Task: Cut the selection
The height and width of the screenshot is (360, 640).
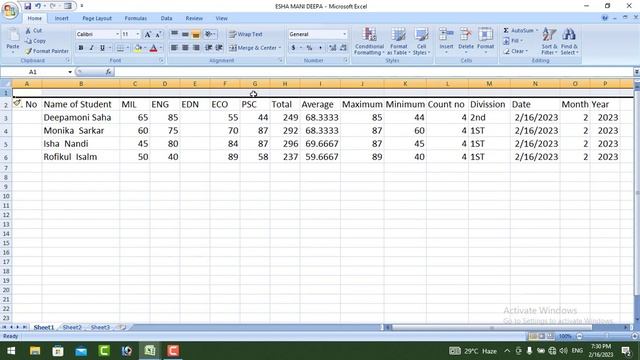Action: 34,31
